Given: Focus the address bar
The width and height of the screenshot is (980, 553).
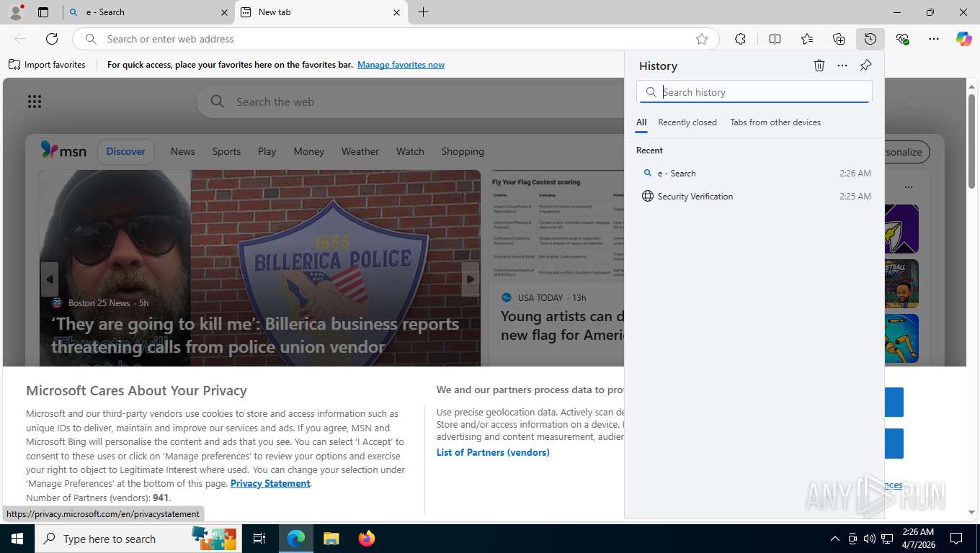Looking at the screenshot, I should 395,39.
